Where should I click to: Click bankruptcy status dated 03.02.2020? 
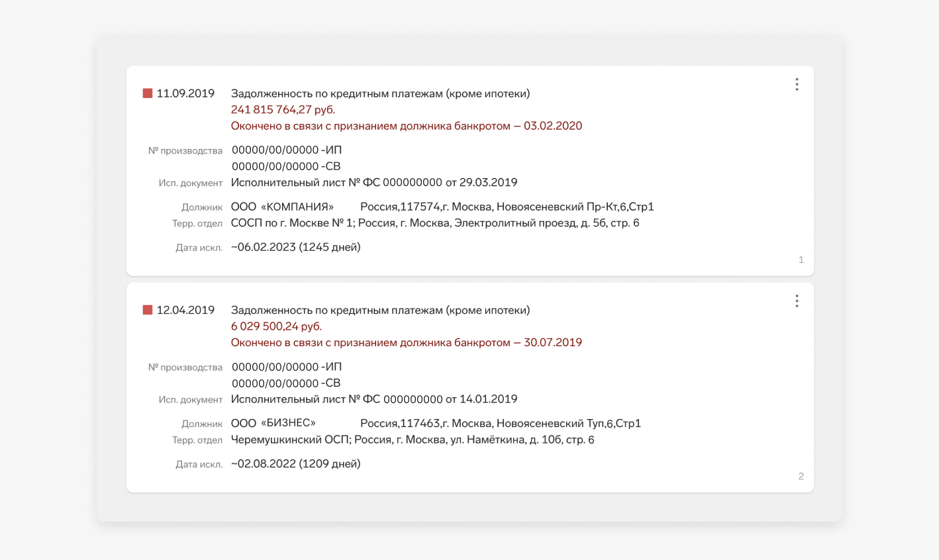(406, 126)
